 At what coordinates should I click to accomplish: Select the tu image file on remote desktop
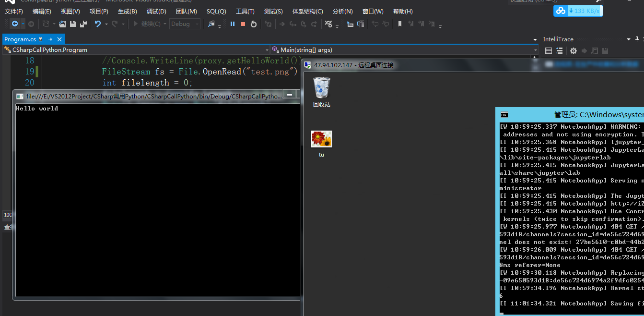point(321,144)
